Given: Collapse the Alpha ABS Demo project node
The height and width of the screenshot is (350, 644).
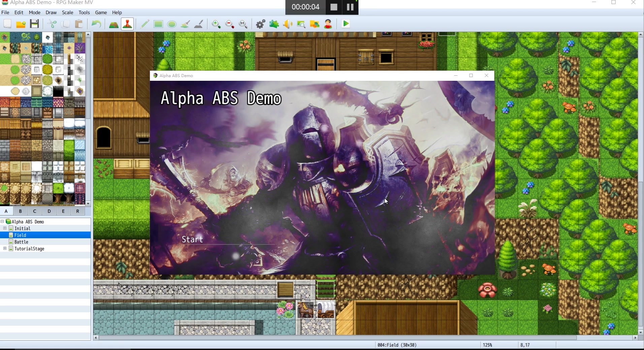Looking at the screenshot, I should 3,221.
